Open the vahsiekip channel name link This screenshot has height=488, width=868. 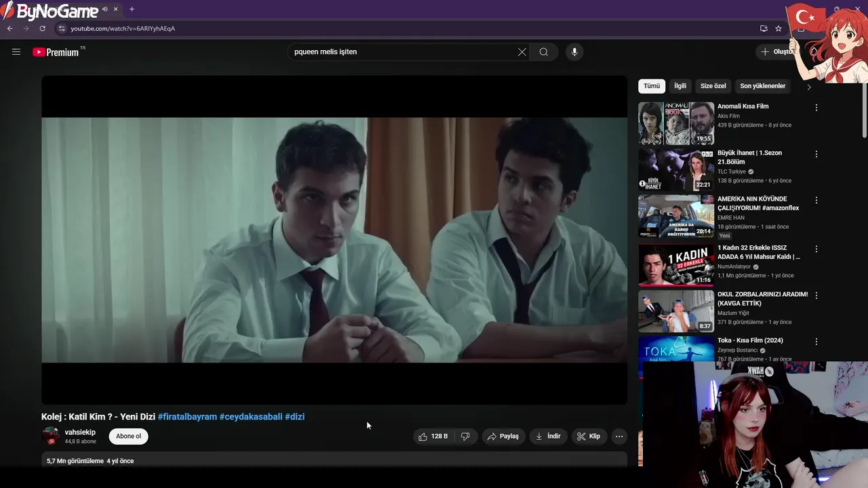click(80, 432)
